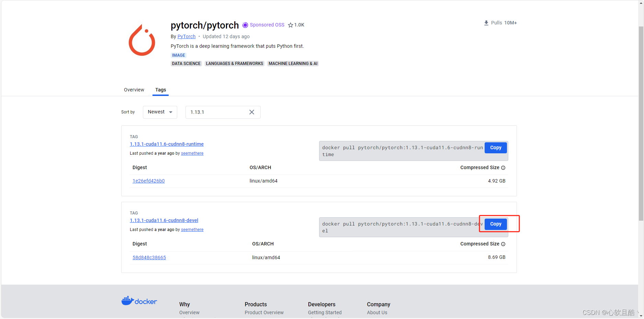
Task: Click the star icon showing 1.0K
Action: click(290, 25)
